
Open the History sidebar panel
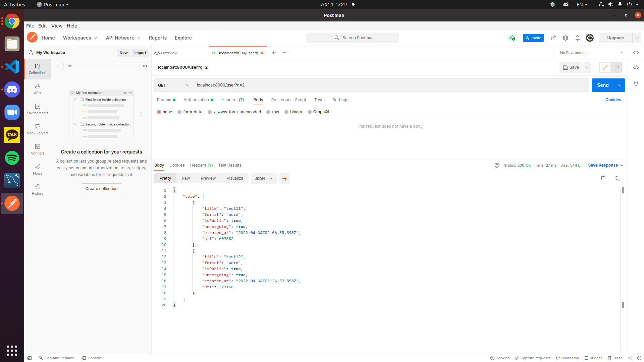[x=38, y=190]
